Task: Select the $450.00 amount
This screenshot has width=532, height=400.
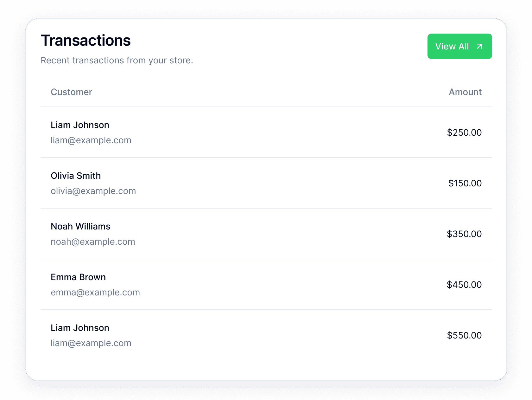Action: tap(464, 285)
